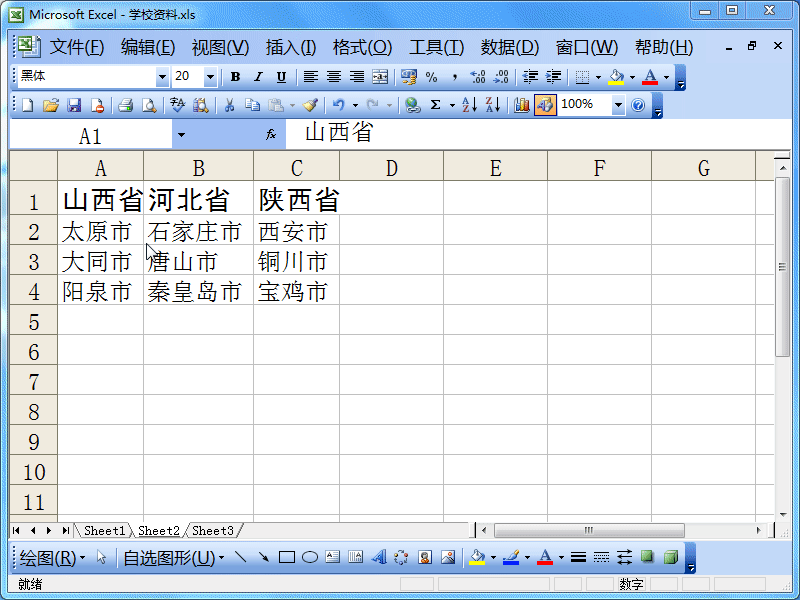Go to the last sheet tab
The height and width of the screenshot is (600, 800).
(65, 531)
